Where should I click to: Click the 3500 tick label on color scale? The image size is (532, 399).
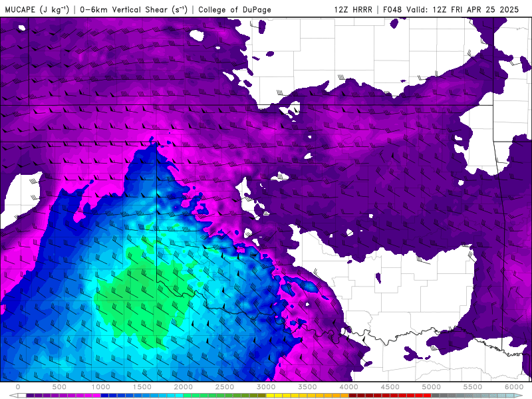(307, 387)
